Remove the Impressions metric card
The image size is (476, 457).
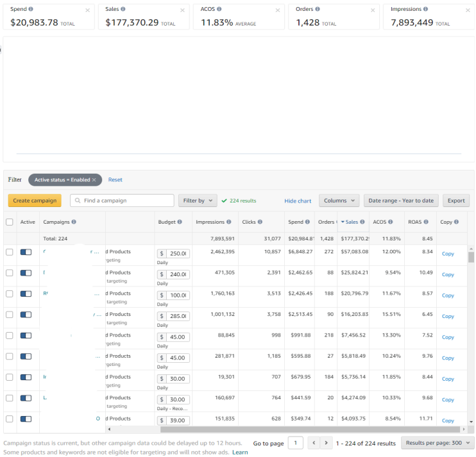coord(467,10)
